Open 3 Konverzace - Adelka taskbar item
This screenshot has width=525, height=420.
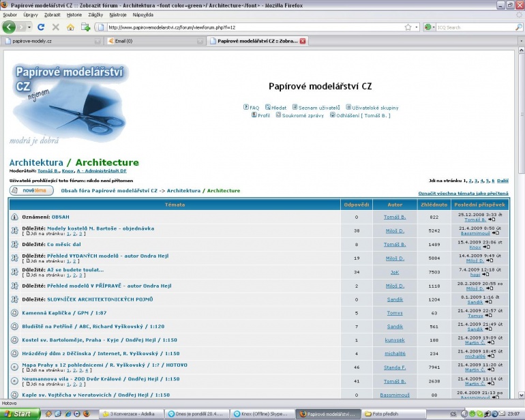[x=133, y=414]
